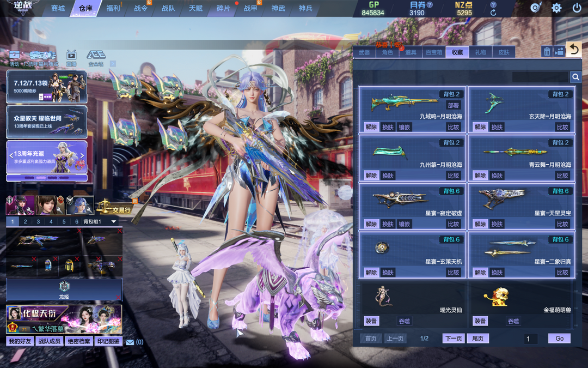Select the brown-haired character portrait

pyautogui.click(x=50, y=205)
